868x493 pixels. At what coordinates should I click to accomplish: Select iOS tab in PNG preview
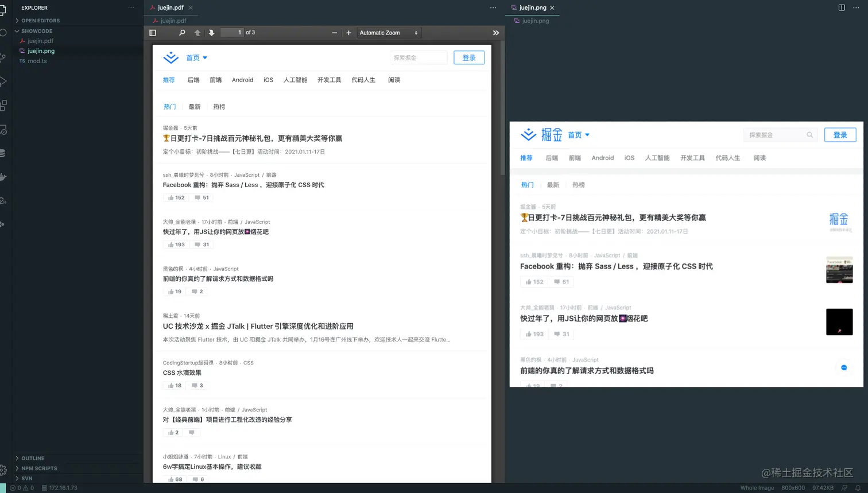point(629,158)
